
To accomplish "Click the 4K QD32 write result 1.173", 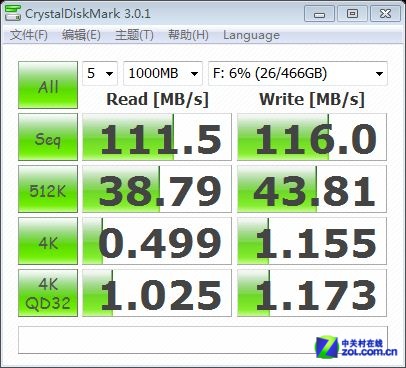I will [x=312, y=293].
